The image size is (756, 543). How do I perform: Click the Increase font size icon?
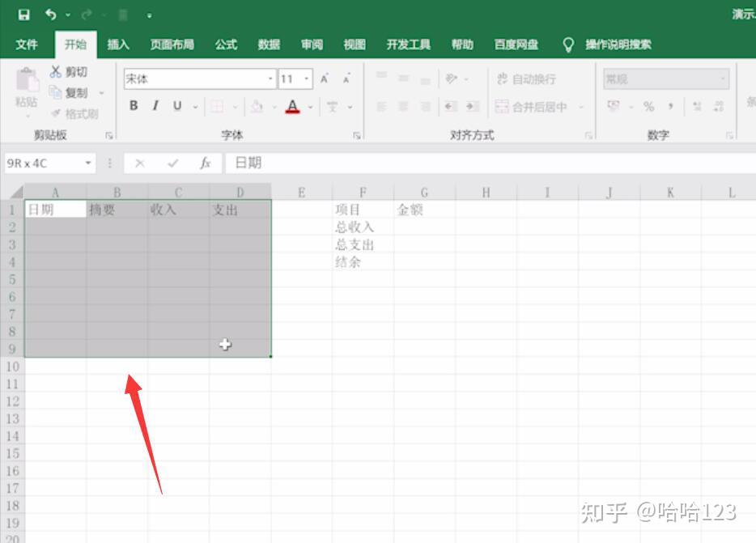[325, 78]
